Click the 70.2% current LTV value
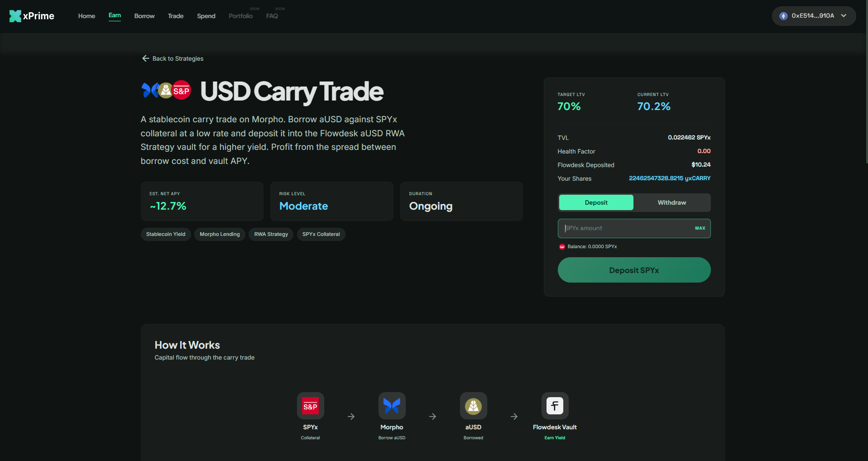The width and height of the screenshot is (868, 461). [x=654, y=106]
